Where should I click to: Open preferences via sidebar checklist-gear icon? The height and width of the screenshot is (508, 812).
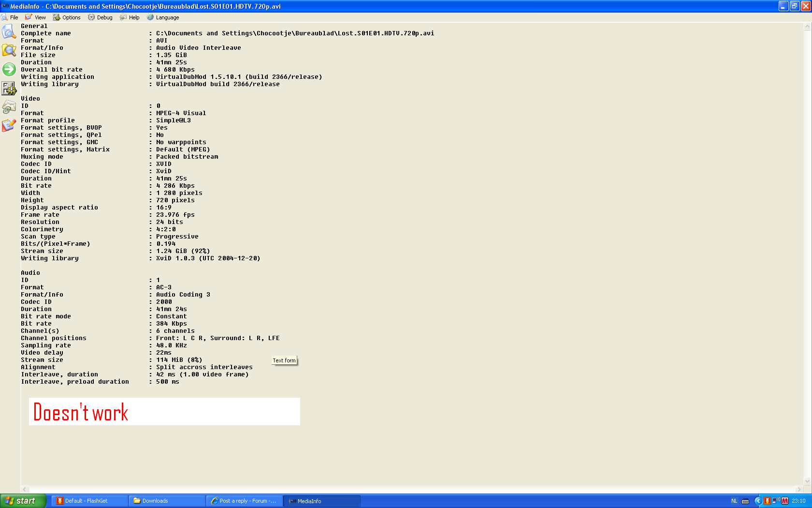9,88
